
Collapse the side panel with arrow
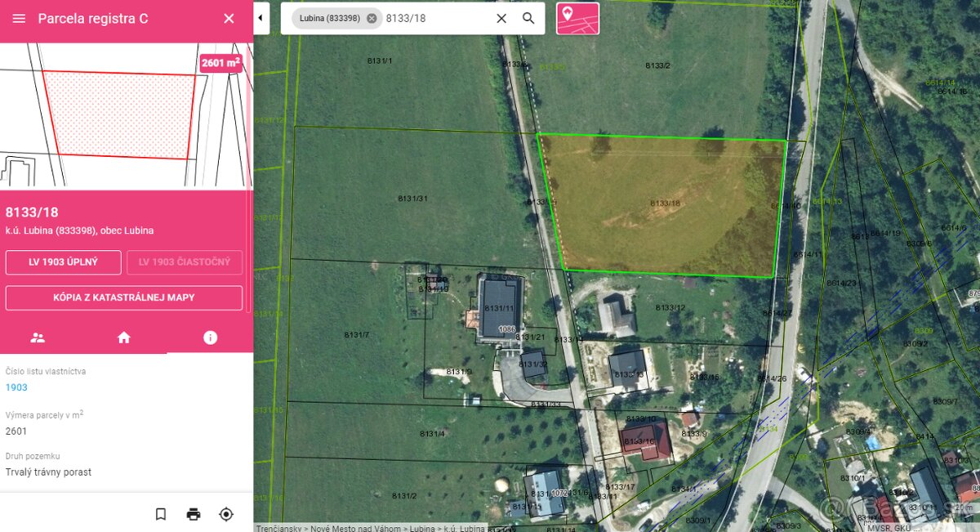[261, 17]
